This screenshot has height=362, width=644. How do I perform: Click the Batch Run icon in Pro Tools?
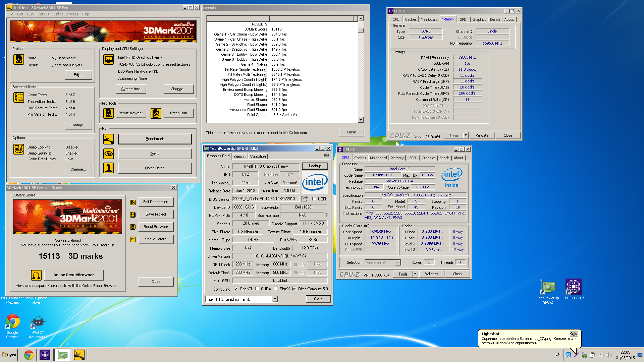[x=156, y=113]
